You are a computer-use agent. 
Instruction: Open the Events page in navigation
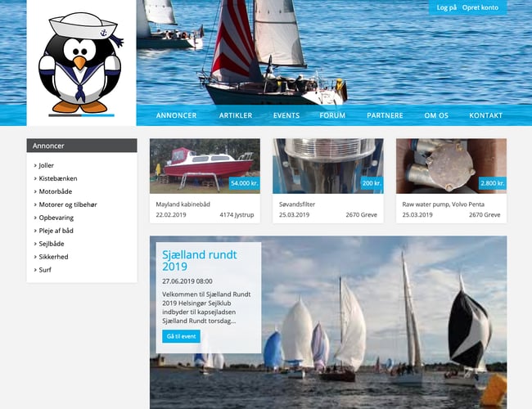coord(286,115)
